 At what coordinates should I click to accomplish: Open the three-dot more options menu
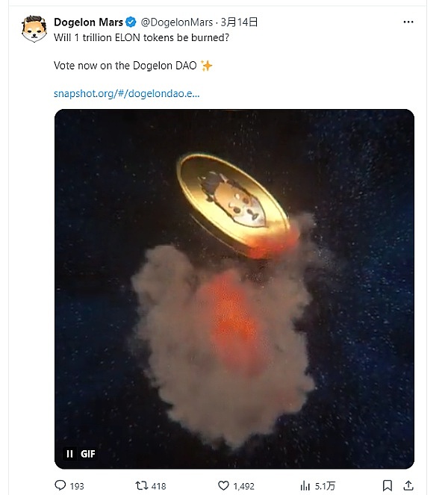408,22
